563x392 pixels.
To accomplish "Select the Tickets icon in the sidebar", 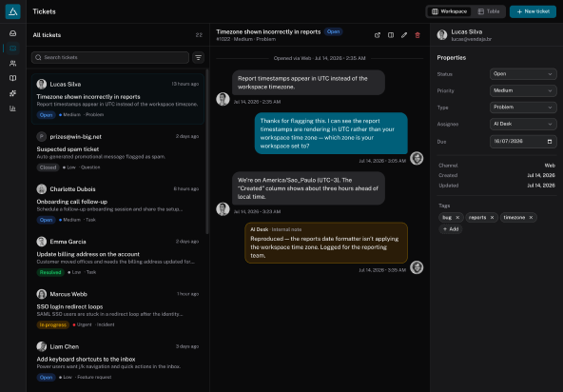I will 13,49.
